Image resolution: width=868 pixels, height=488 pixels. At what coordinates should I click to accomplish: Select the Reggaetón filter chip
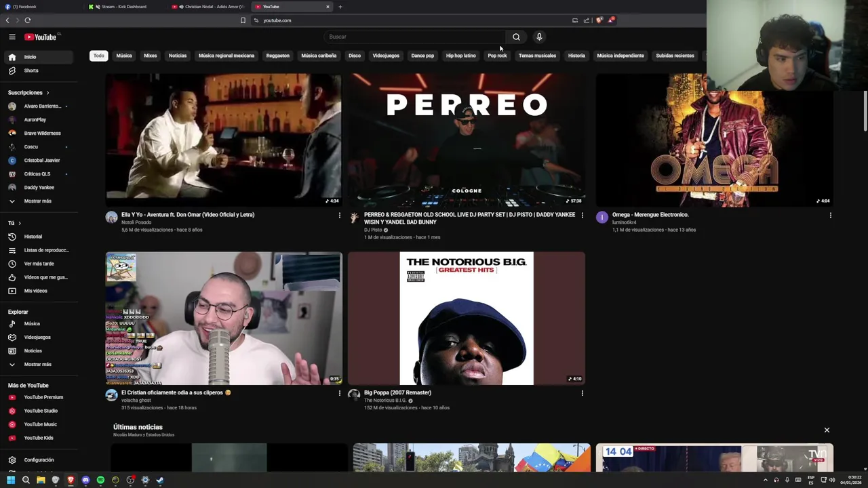click(277, 56)
